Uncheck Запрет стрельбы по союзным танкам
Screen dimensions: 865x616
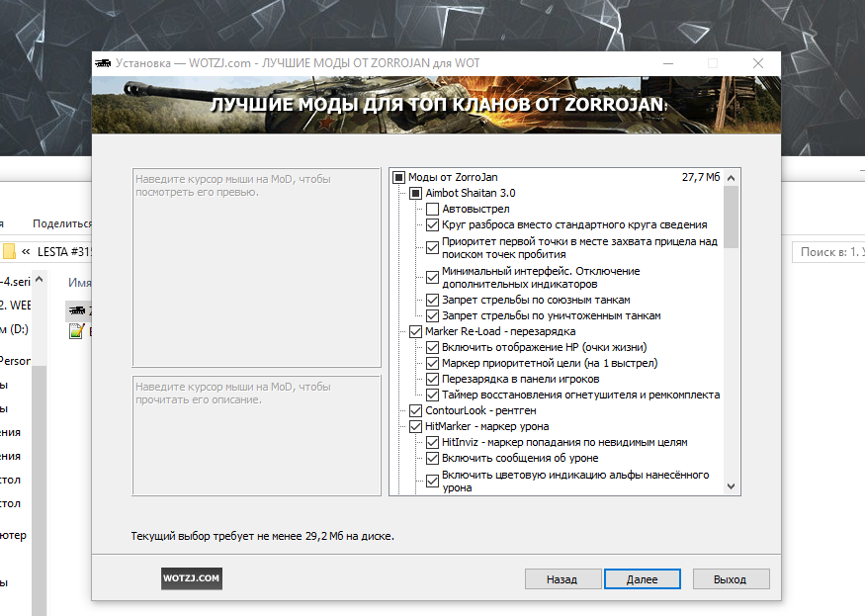[x=433, y=300]
